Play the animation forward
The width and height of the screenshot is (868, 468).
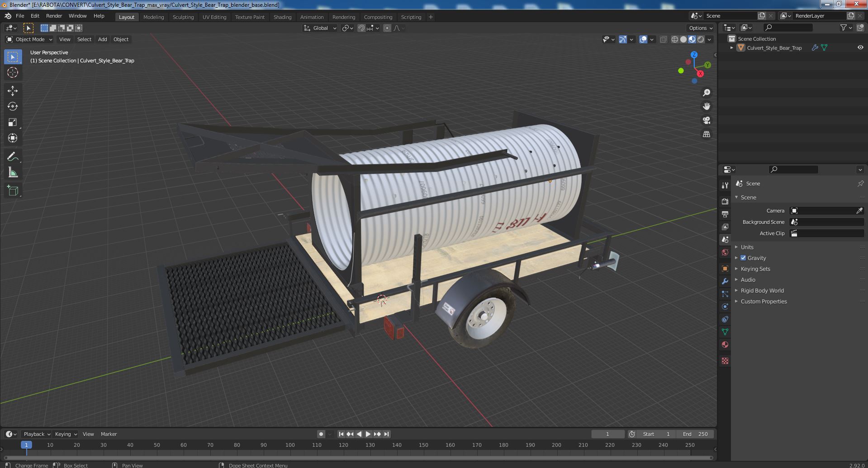[368, 434]
